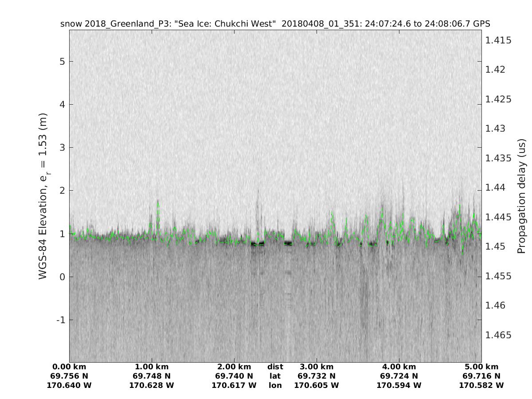This screenshot has width=532, height=399.
Task: Click the dark flat echo segment near 2.25 km
Action: click(x=257, y=243)
